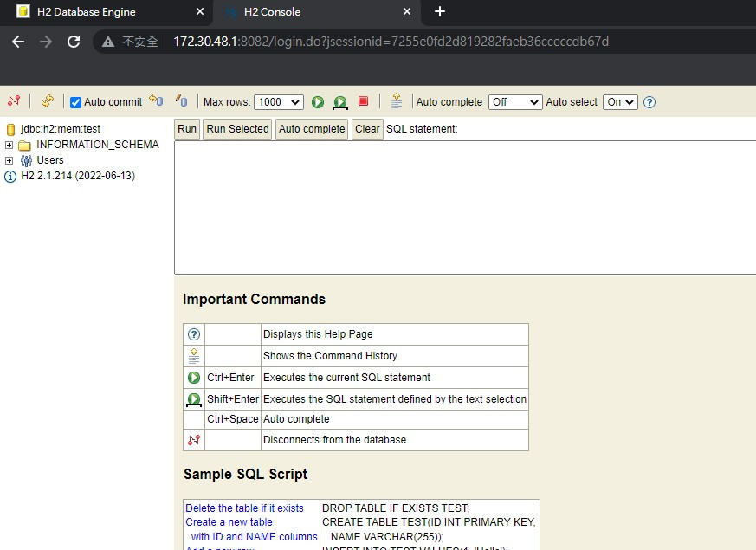Click the not-secure warning icon
This screenshot has height=550, width=756.
coord(108,42)
